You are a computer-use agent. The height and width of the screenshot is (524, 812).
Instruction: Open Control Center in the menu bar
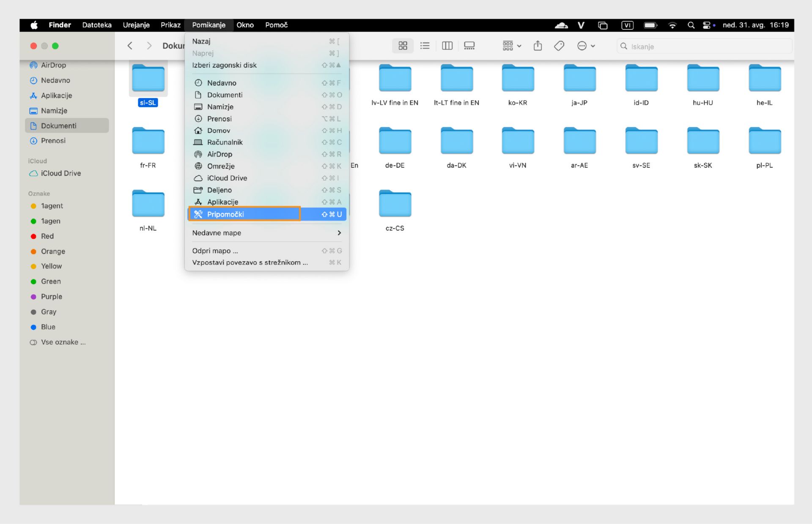706,25
